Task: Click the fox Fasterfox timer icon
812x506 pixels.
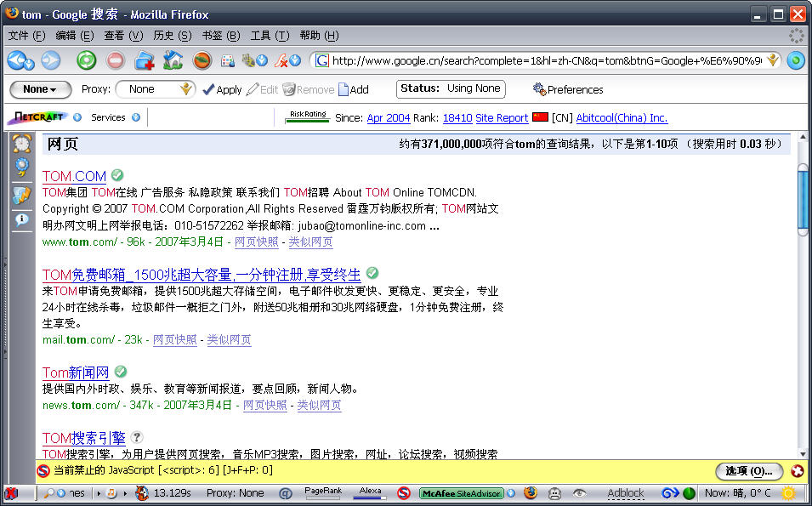Action: pos(142,493)
